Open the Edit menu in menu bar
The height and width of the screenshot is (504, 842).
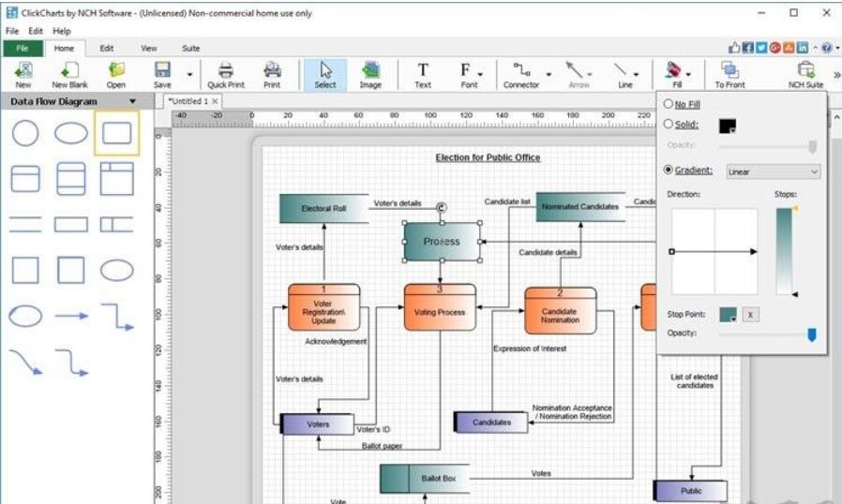click(36, 31)
